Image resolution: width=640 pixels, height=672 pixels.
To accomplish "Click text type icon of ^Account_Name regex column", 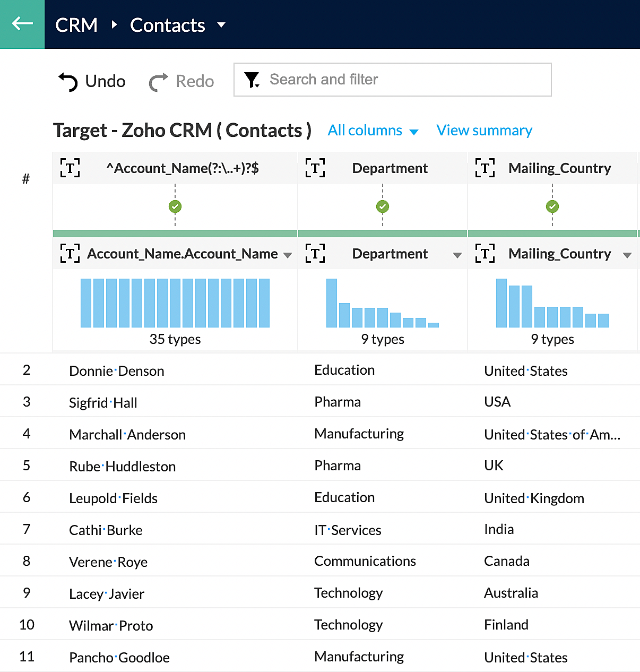I will pos(70,168).
